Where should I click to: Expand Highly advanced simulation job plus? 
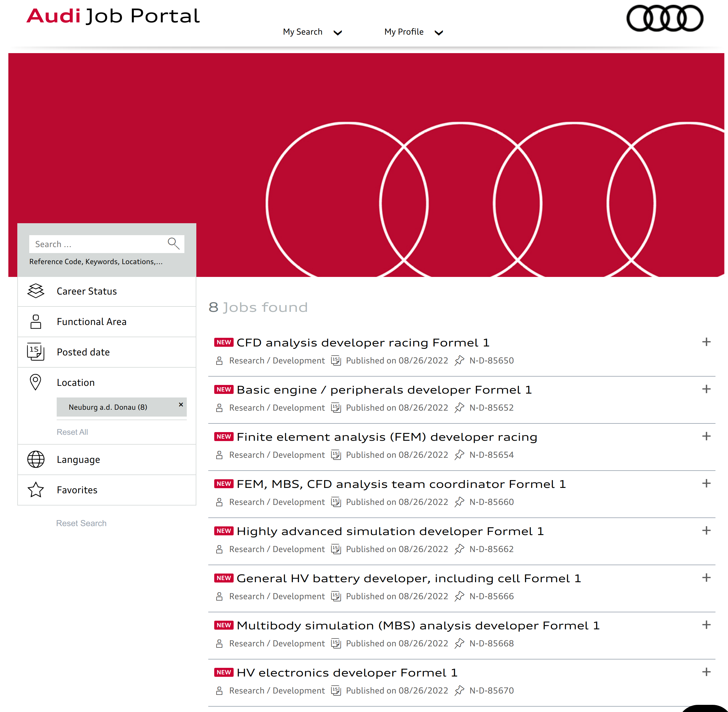point(706,530)
